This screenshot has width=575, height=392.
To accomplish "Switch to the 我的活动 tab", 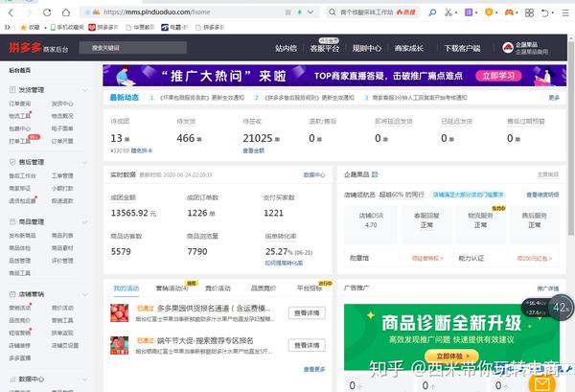I will (126, 288).
